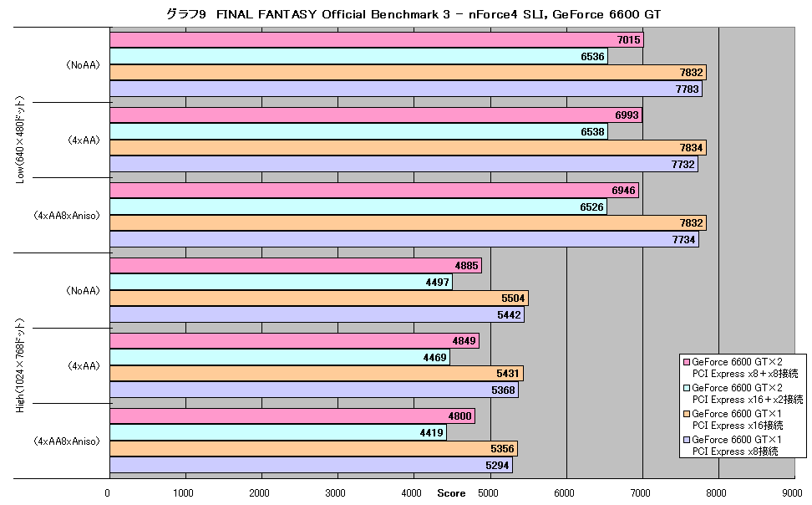Click the 6000 tick label on the axis

pyautogui.click(x=564, y=493)
